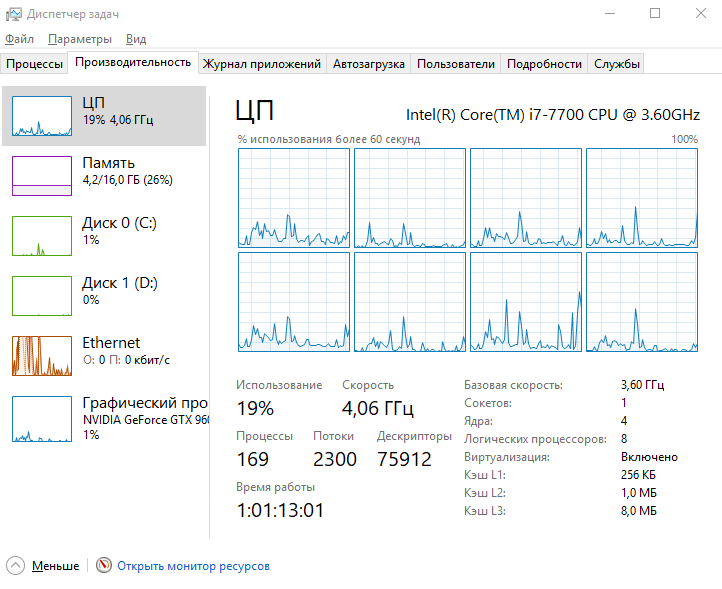Click the Базовая скорость label

point(513,385)
